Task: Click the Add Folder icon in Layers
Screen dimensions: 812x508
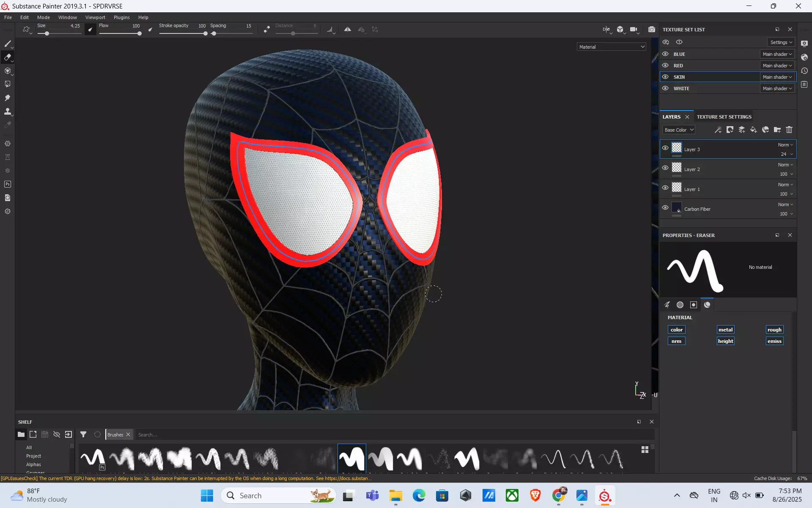Action: (777, 130)
